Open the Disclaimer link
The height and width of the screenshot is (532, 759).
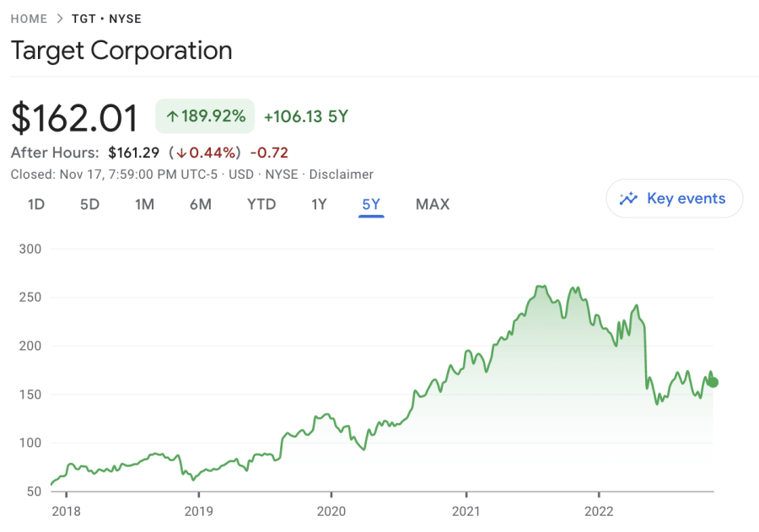click(342, 175)
